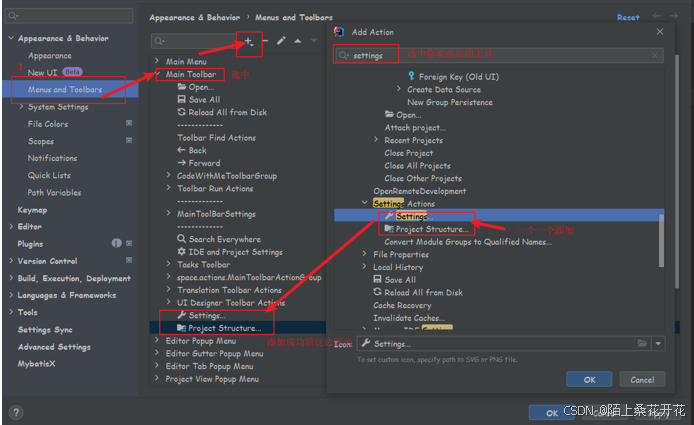Open the Advanced Settings page
Screen dimensions: 694x425
pyautogui.click(x=54, y=347)
